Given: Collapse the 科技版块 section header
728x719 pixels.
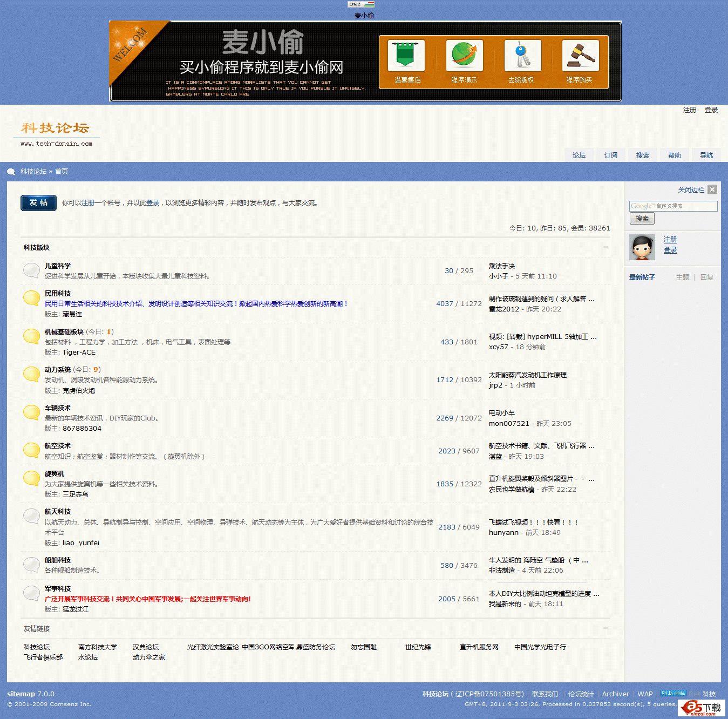Looking at the screenshot, I should (604, 247).
